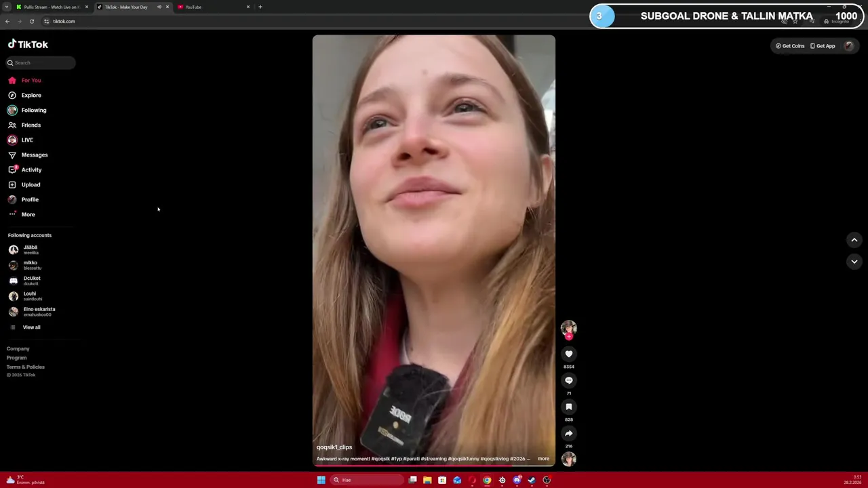Switch to YouTube browser tab
Viewport: 868px width, 488px height.
214,7
